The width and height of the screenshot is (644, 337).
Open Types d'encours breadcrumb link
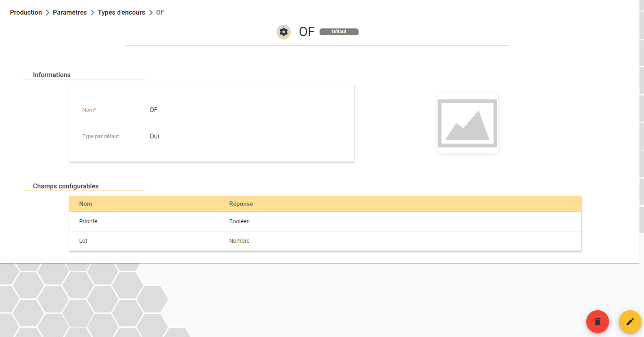point(121,13)
